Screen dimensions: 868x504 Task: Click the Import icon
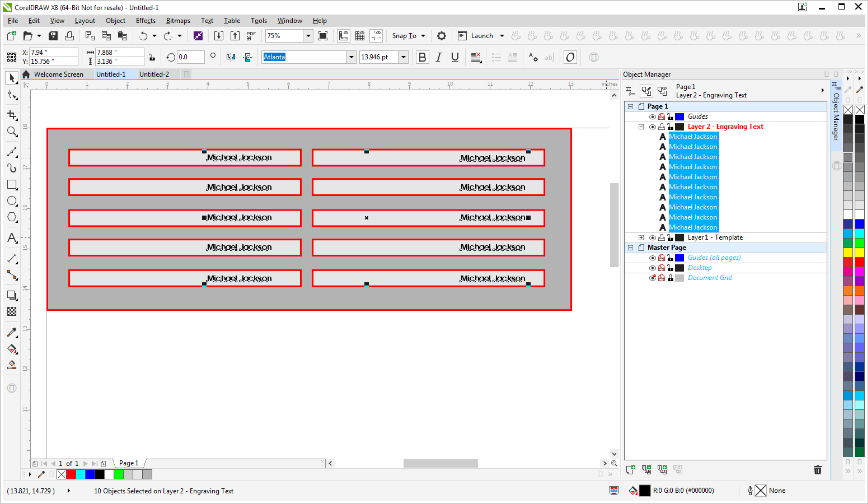click(219, 36)
